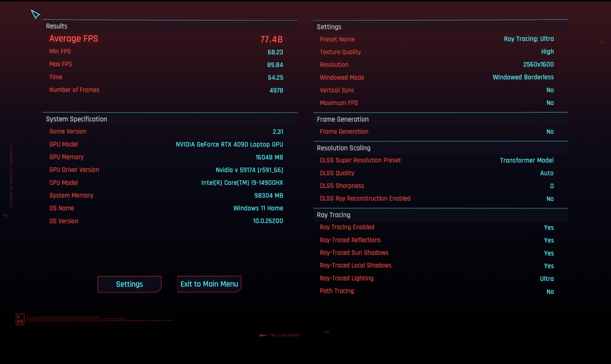Click the Average FPS label
Screen dimensions: 611x364
73,39
